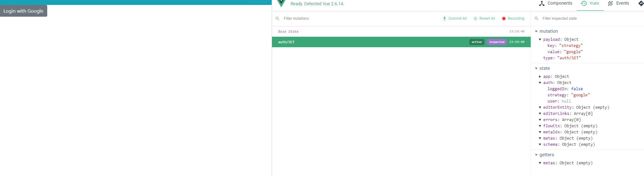Click Login with Google button
The height and width of the screenshot is (176, 644).
(23, 11)
